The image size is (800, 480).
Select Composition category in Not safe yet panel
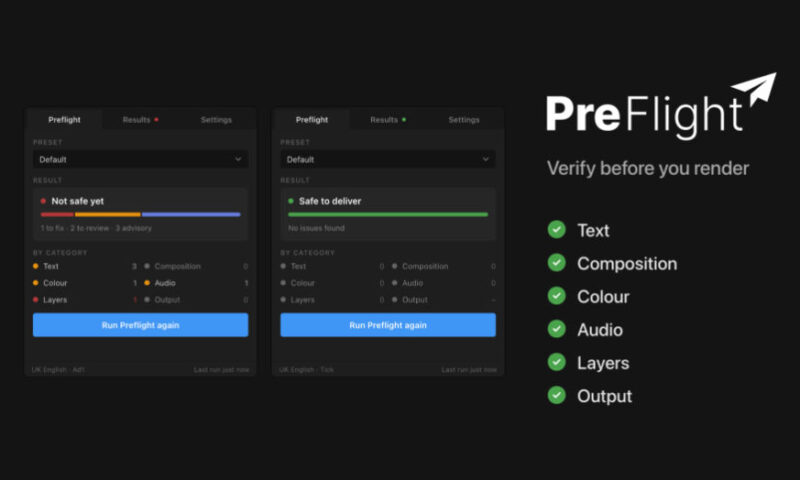tap(196, 266)
